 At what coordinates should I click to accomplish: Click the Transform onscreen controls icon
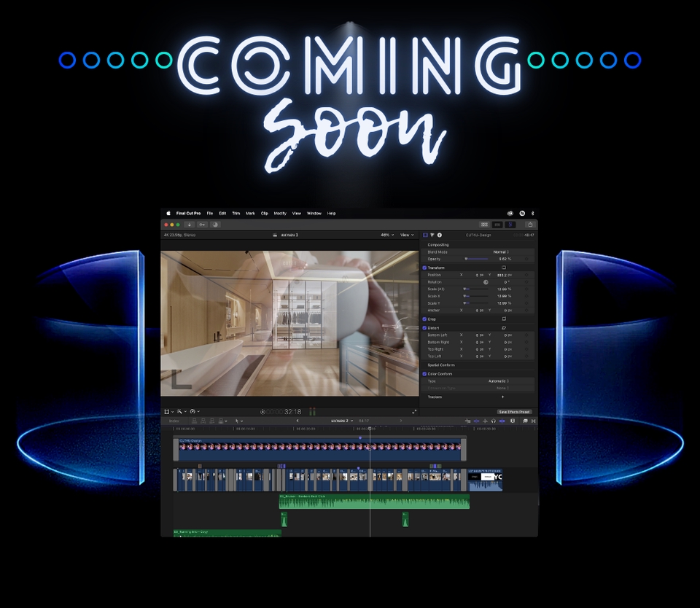504,268
